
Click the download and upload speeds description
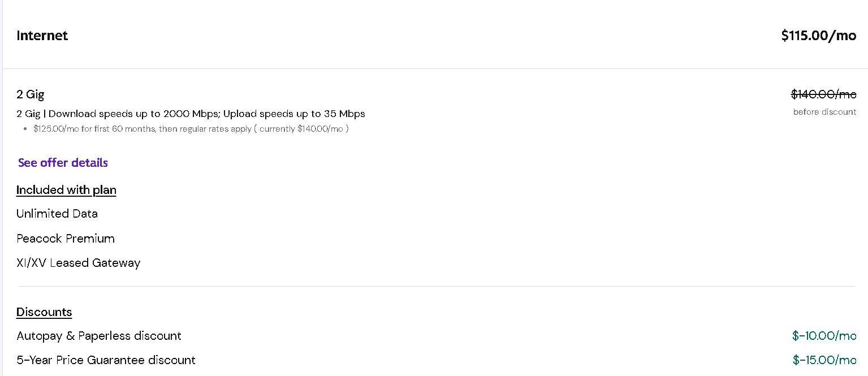(191, 114)
